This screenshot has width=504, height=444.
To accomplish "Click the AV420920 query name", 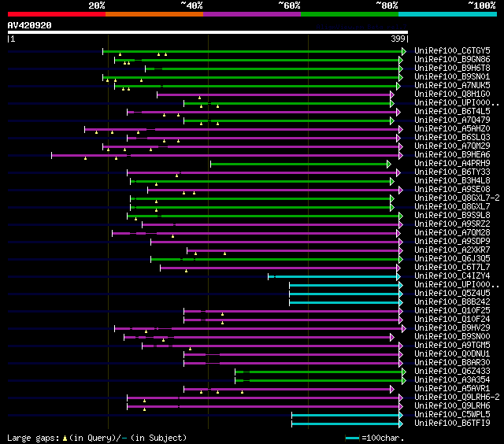I will (x=30, y=25).
